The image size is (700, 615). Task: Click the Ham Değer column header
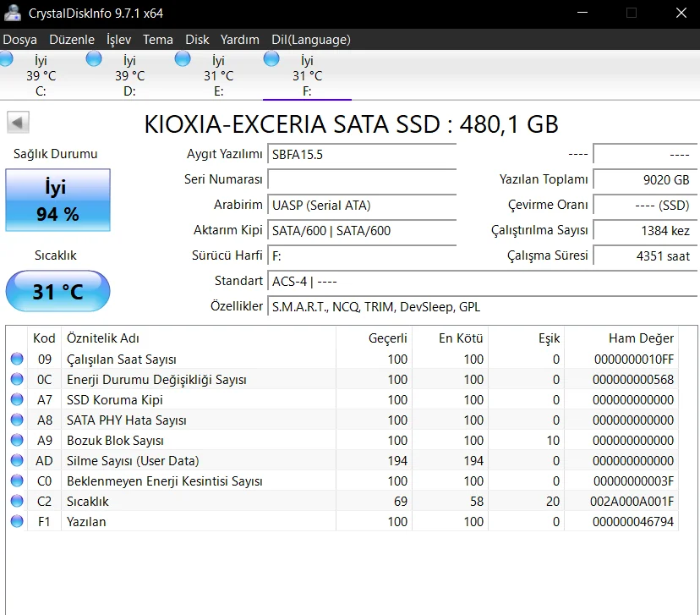[x=621, y=338]
